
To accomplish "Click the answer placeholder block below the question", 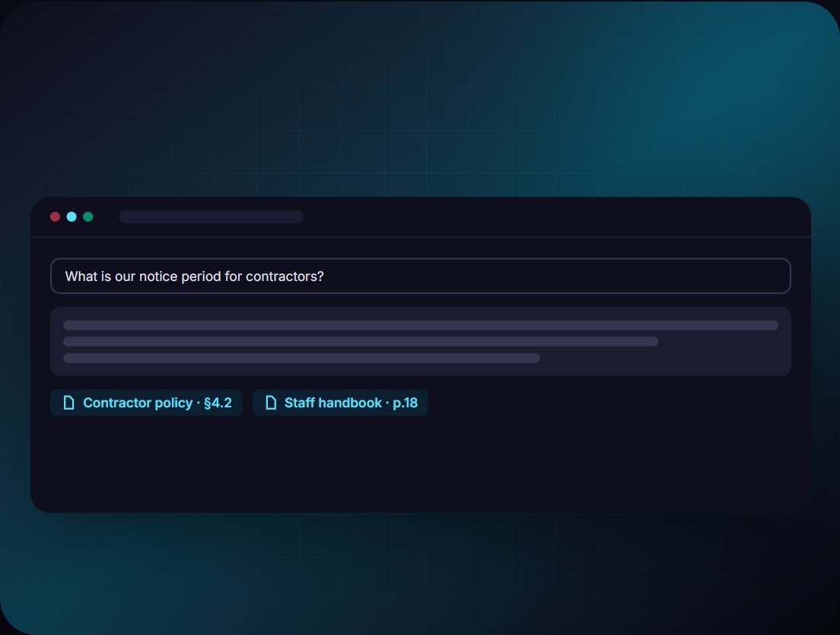I will tap(421, 342).
